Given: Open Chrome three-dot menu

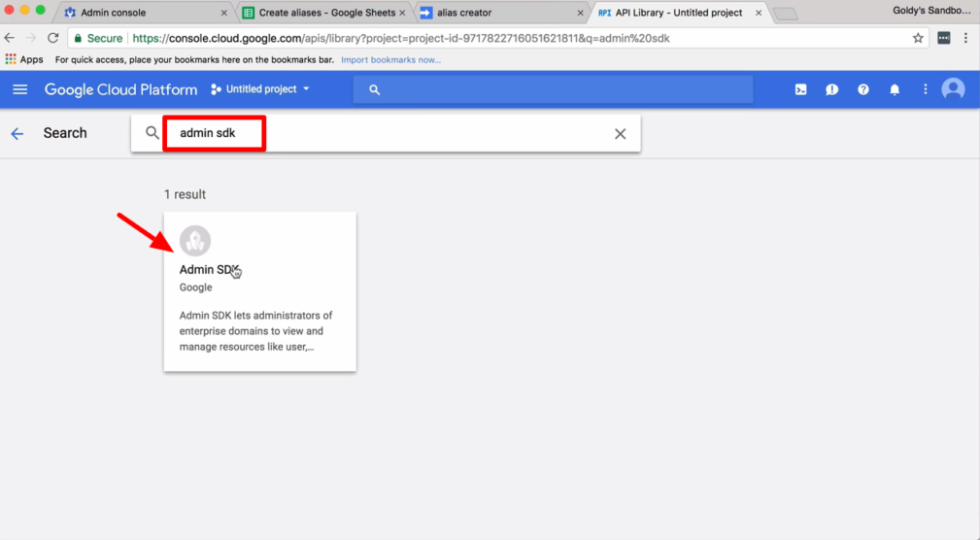Looking at the screenshot, I should point(965,38).
